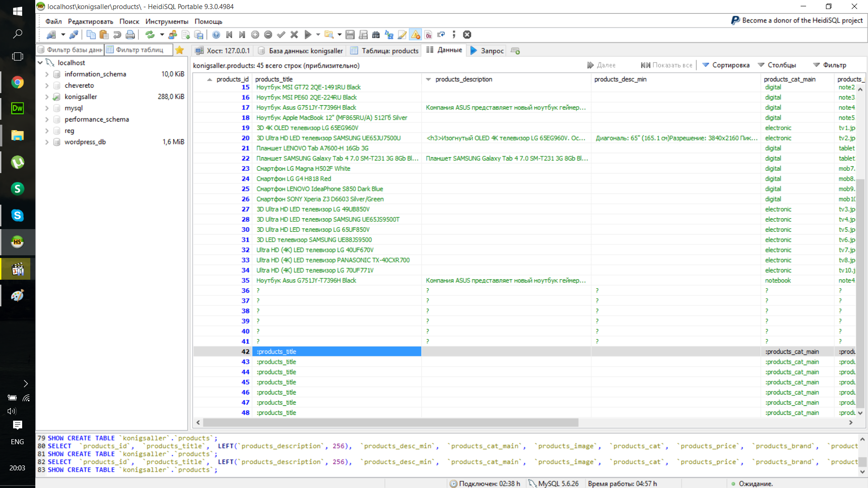This screenshot has width=868, height=488.
Task: Open the Поиск menu
Action: click(x=129, y=21)
